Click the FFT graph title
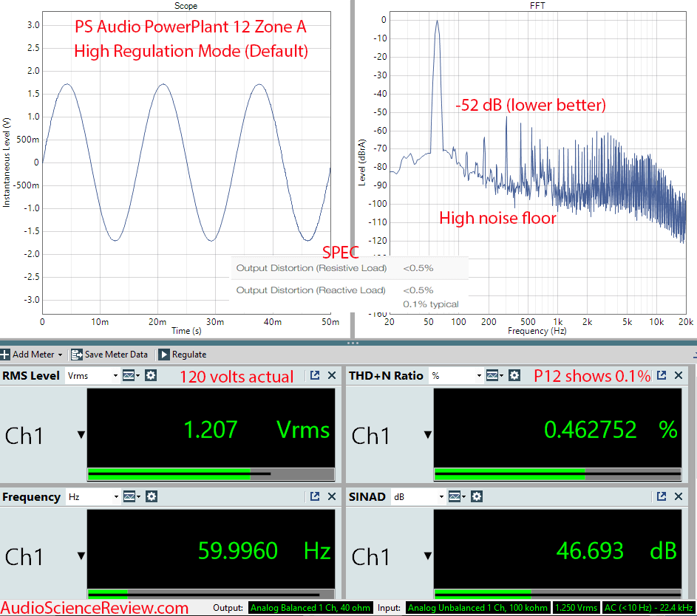The image size is (697, 616). point(537,6)
